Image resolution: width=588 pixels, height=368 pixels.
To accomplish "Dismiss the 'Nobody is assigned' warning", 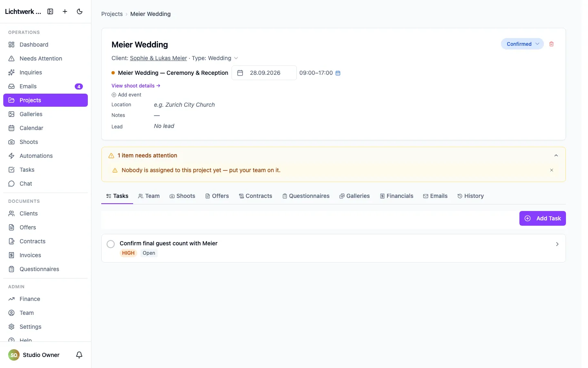I will [x=552, y=170].
